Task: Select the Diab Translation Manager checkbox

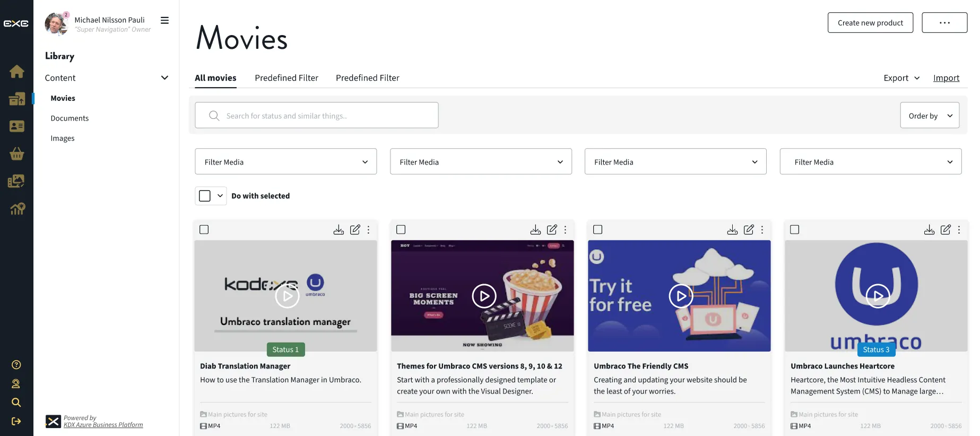Action: coord(204,229)
